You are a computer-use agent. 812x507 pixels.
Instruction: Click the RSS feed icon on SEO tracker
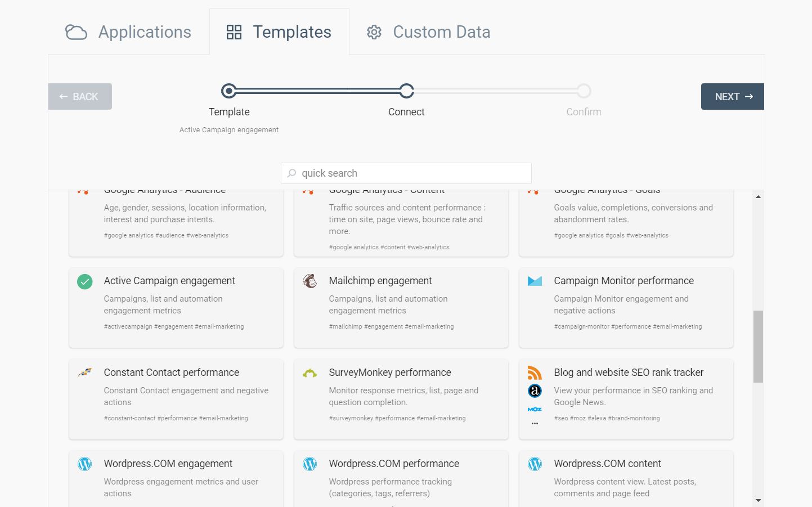(x=535, y=373)
